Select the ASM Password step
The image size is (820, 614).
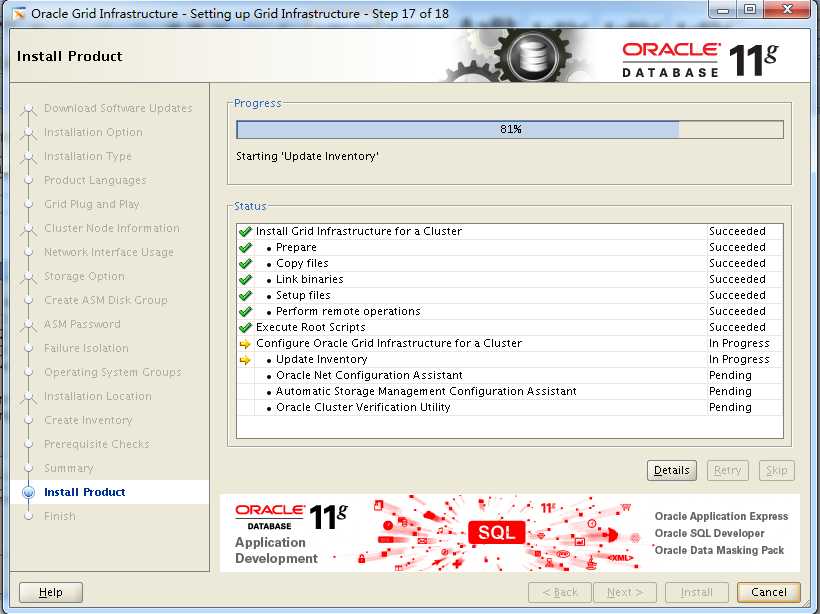coord(82,324)
